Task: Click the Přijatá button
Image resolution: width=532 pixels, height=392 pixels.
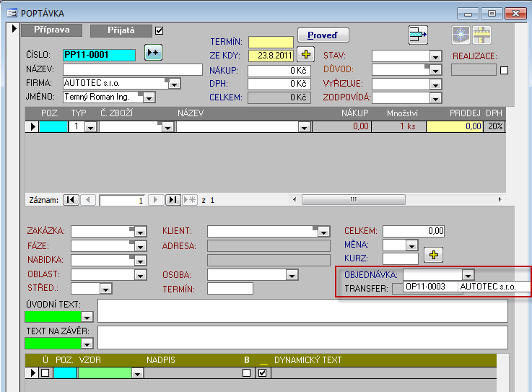Action: pyautogui.click(x=121, y=30)
